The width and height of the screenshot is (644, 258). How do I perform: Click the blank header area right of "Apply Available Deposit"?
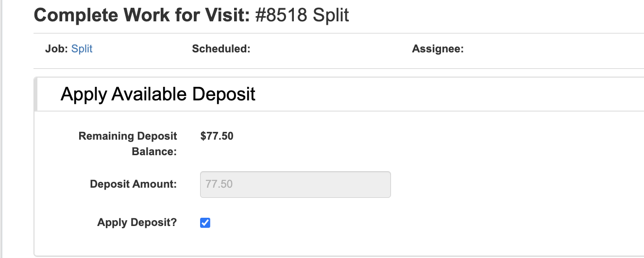[437, 94]
